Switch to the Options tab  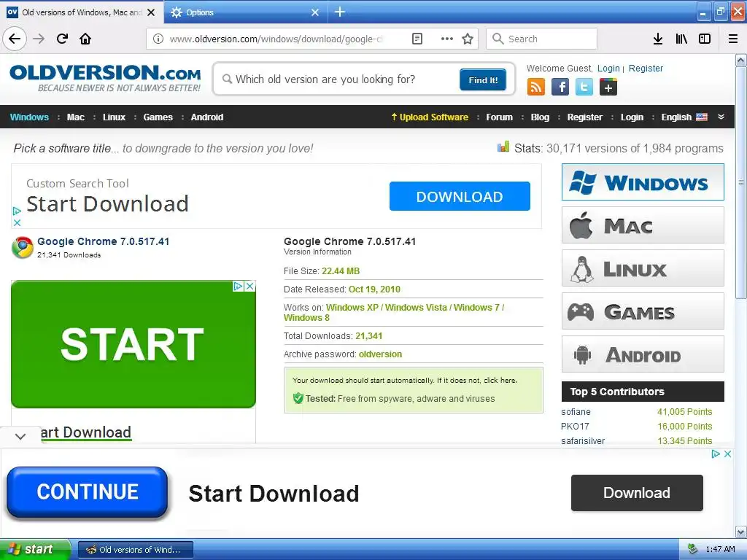click(x=246, y=12)
